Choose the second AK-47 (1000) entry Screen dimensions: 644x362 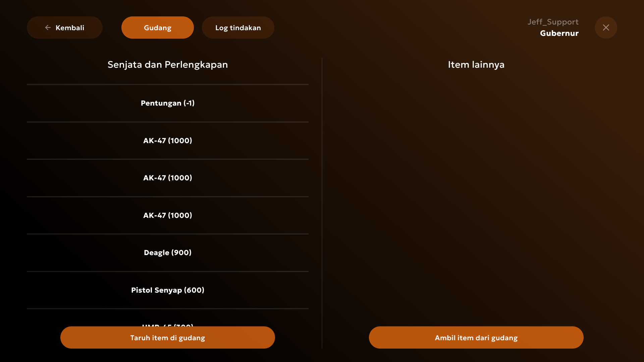pos(167,178)
